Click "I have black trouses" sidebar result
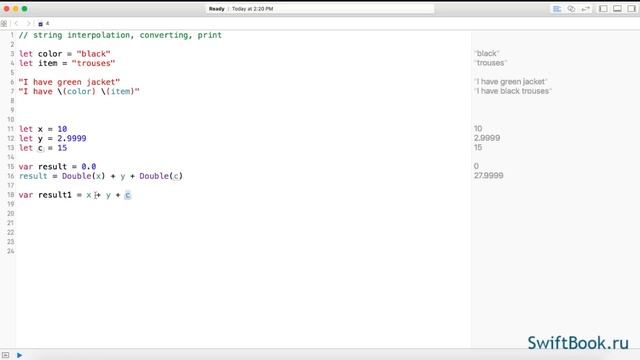Screen dimensions: 640x360 513,91
